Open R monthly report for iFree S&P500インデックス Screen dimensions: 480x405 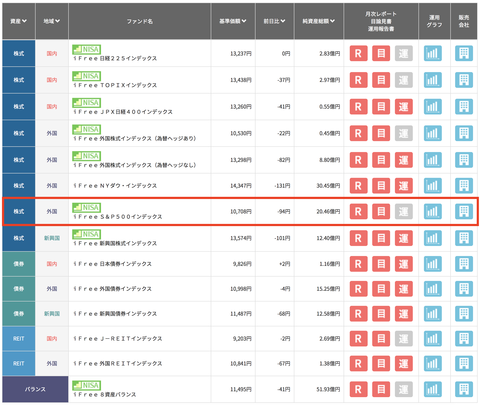[358, 211]
